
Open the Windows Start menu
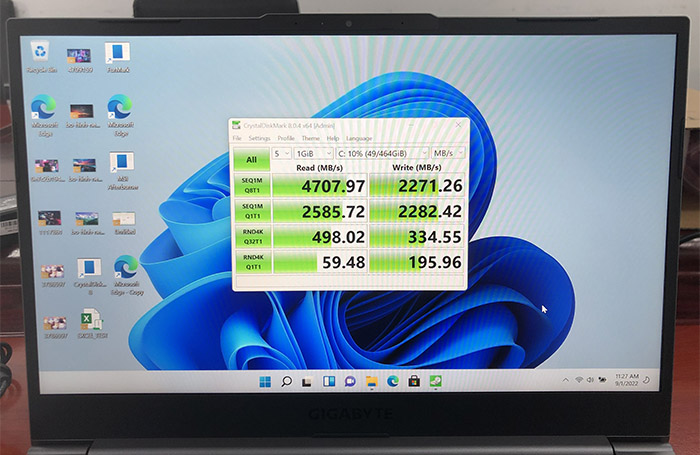(x=265, y=381)
